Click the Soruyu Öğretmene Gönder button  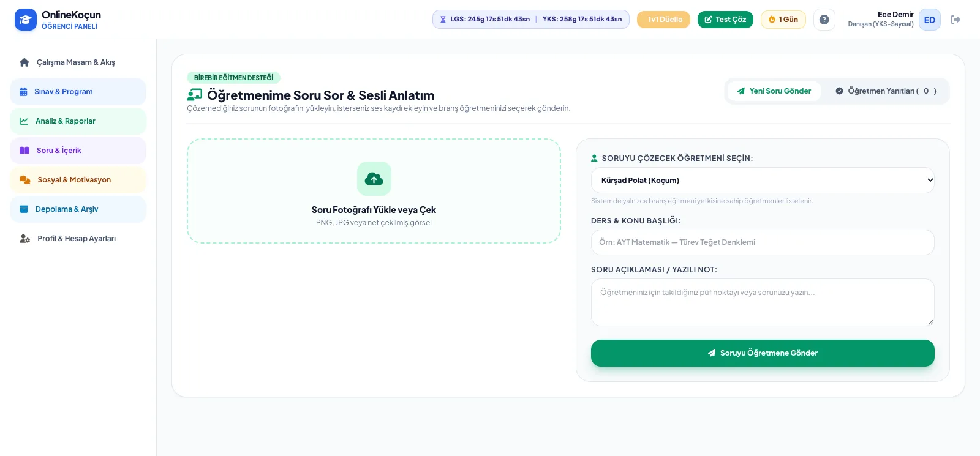(x=763, y=353)
